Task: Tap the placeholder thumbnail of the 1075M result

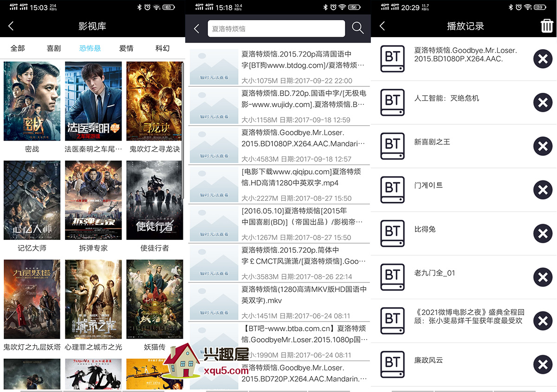Action: pyautogui.click(x=214, y=67)
